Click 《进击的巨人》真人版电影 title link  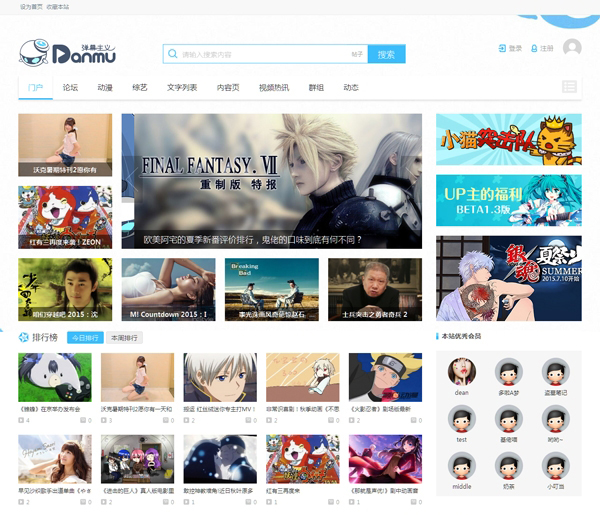(138, 491)
